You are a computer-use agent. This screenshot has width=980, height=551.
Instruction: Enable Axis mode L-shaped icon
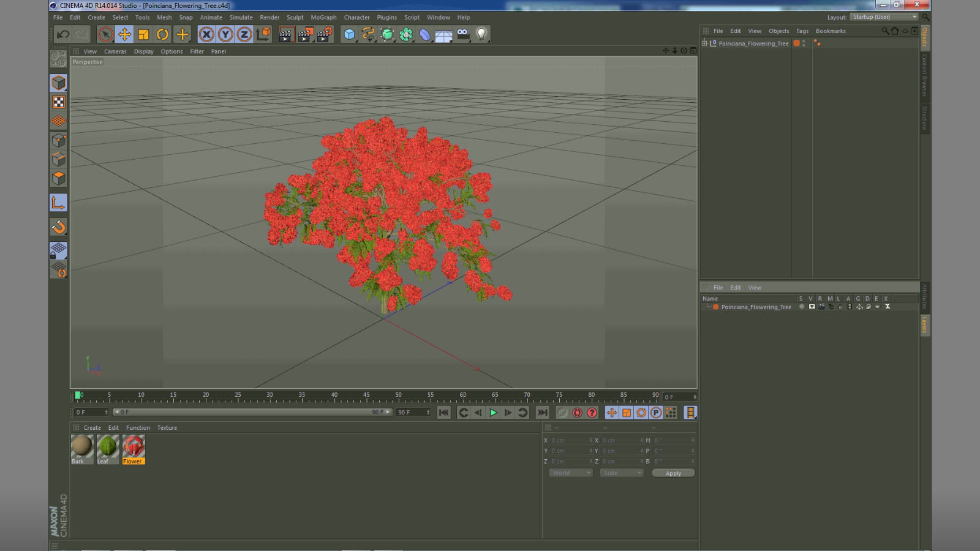(58, 203)
